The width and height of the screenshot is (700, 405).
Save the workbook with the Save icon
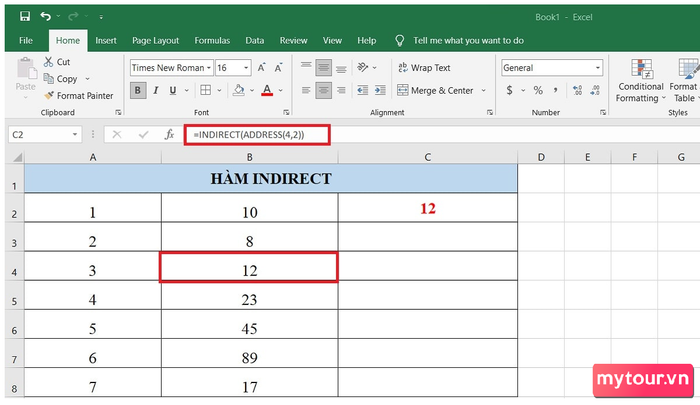(25, 17)
